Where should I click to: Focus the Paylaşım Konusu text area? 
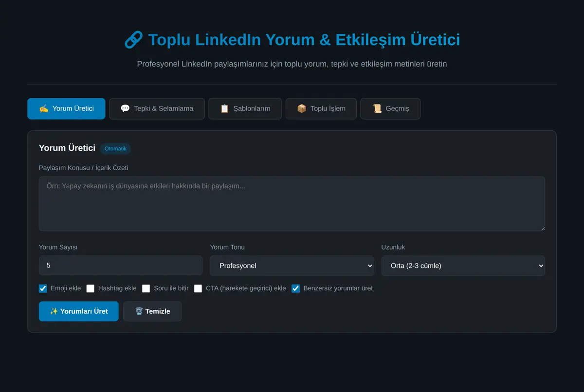(x=292, y=204)
